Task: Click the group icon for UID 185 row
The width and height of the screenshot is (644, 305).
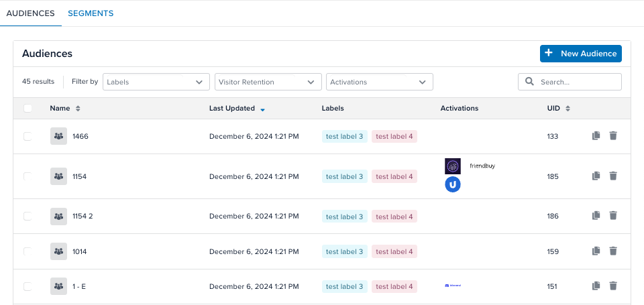Action: 59,176
